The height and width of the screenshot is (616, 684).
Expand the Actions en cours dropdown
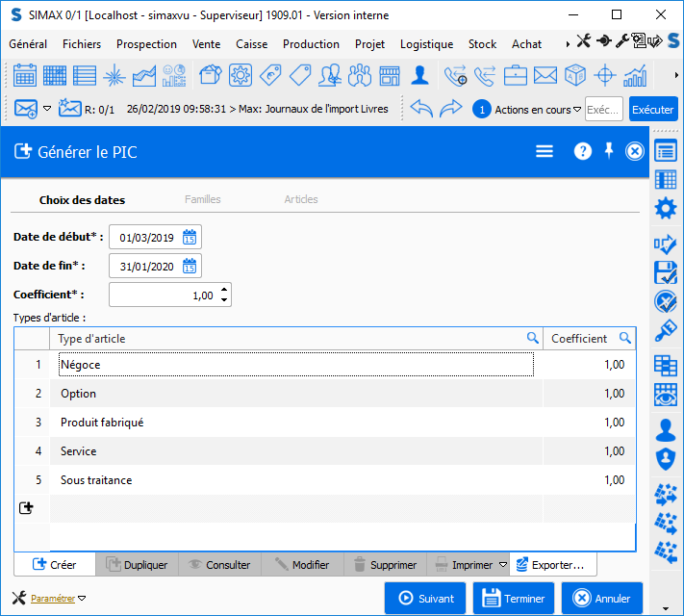tap(577, 110)
